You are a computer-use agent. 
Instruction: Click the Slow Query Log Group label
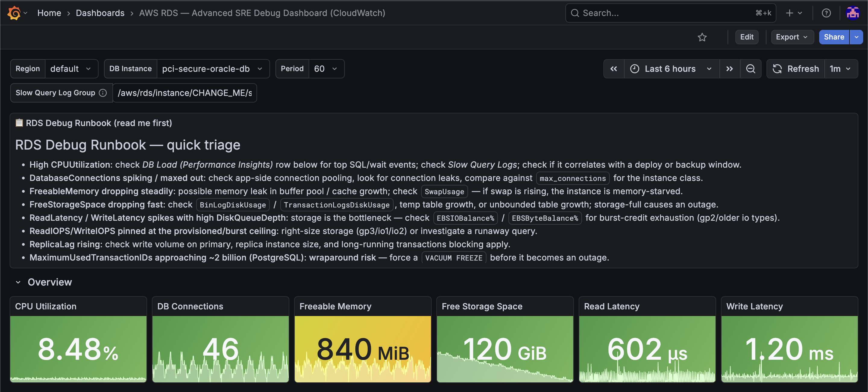click(55, 93)
